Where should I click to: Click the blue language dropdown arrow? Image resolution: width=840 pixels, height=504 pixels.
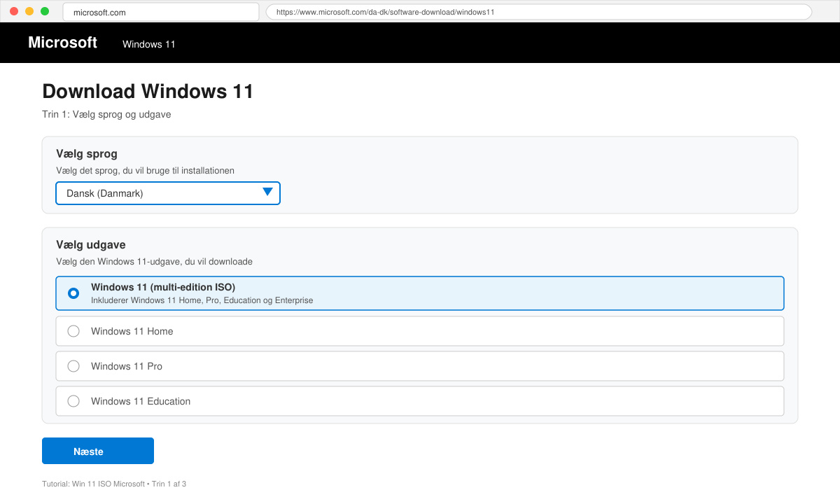coord(267,192)
